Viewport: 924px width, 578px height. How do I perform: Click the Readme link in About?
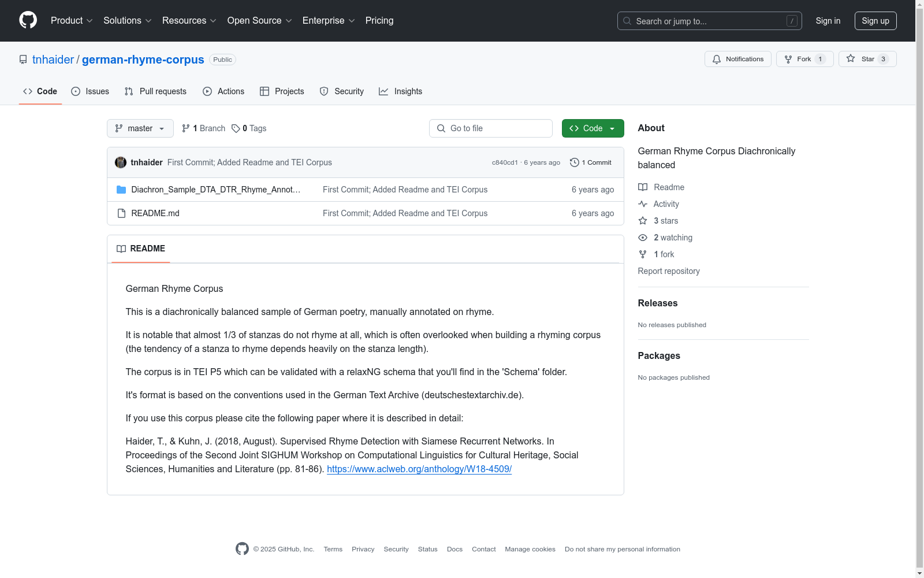[661, 187]
